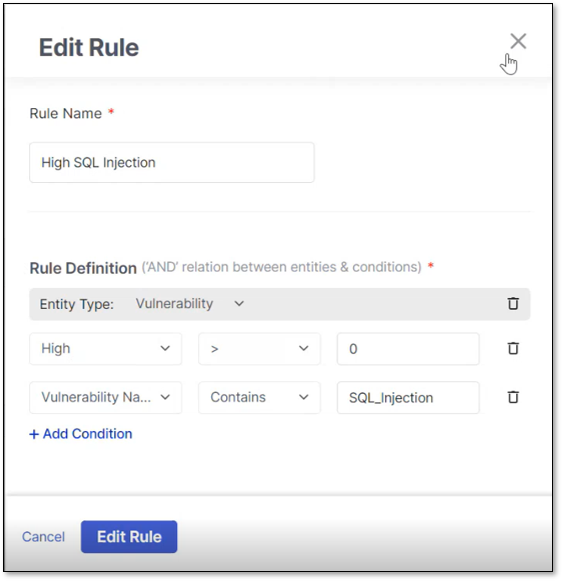The image size is (562, 581).
Task: Add a new condition to the rule
Action: pyautogui.click(x=81, y=434)
